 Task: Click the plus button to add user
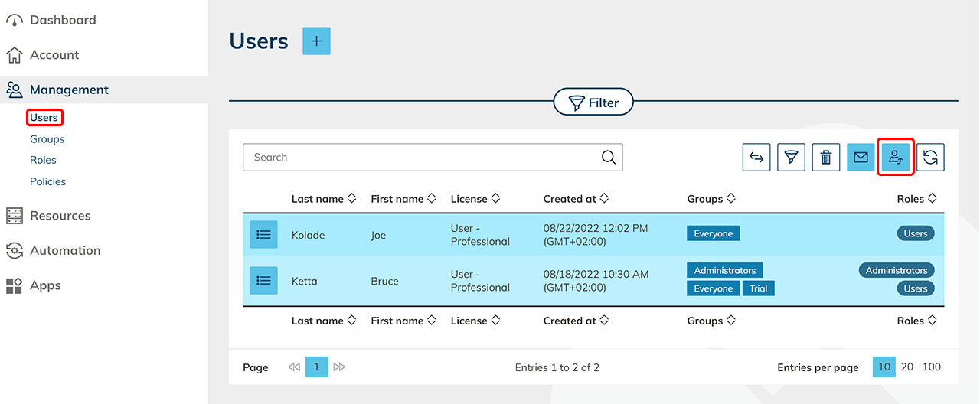click(x=316, y=41)
